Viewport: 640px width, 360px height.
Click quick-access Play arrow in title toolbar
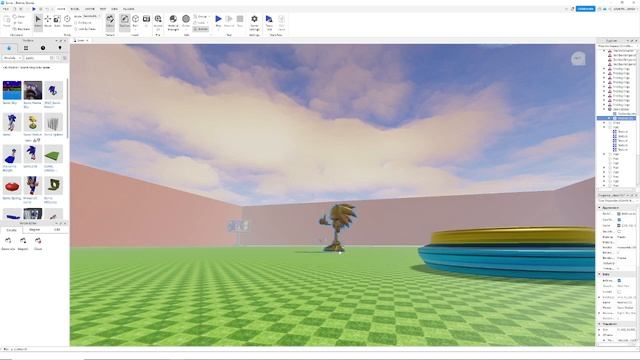pos(33,9)
